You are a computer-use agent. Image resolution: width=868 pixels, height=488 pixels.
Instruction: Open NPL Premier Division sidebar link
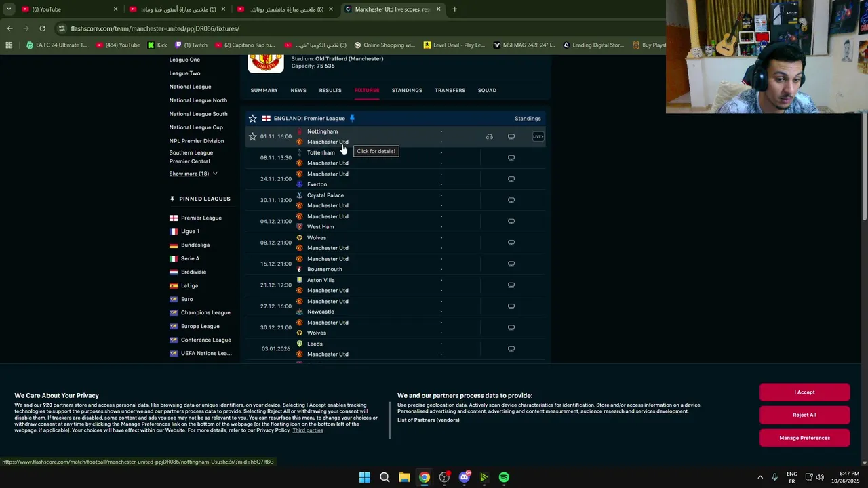tap(197, 141)
